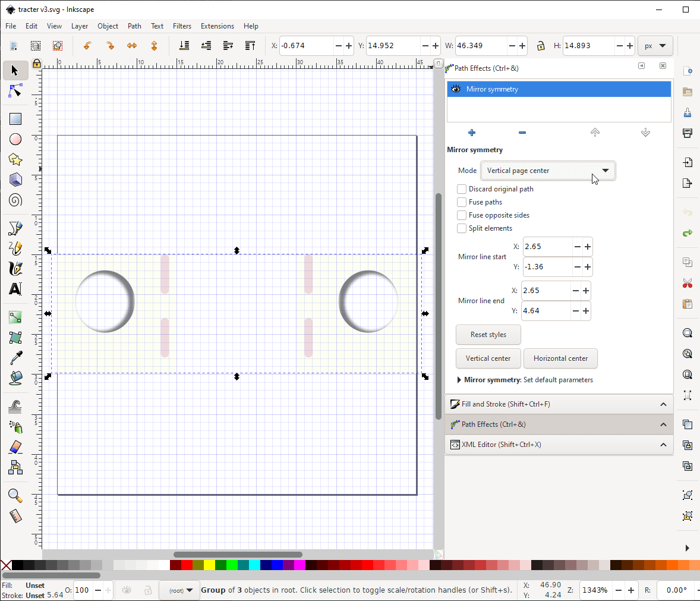Select the Rectangle tool
The width and height of the screenshot is (700, 601).
tap(15, 119)
